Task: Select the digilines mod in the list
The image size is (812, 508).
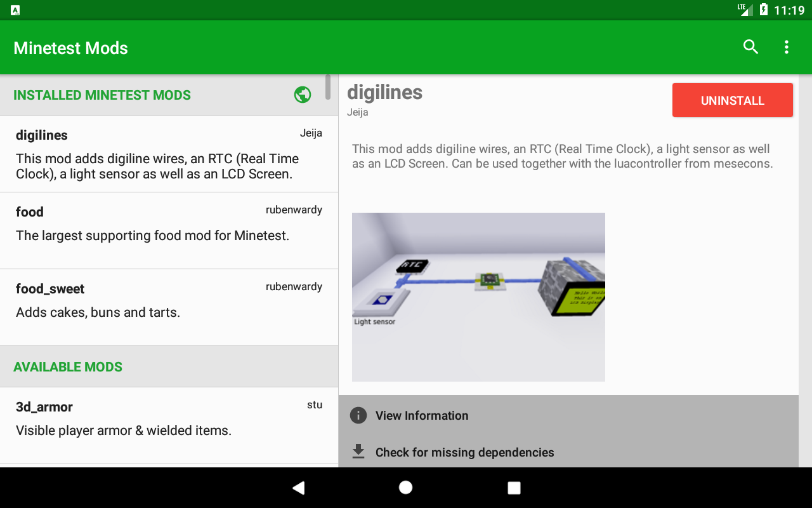Action: [x=169, y=154]
